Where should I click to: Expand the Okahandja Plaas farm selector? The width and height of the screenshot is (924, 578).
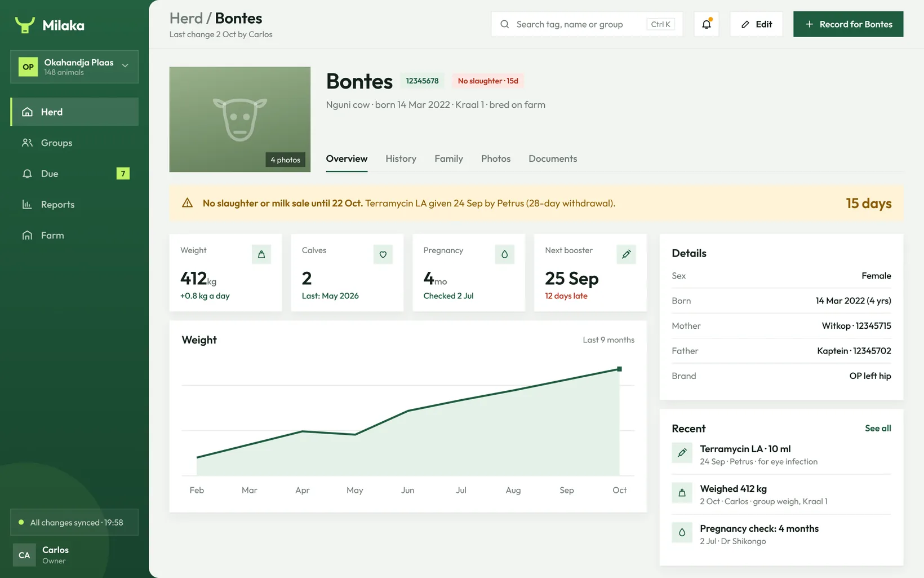point(74,67)
